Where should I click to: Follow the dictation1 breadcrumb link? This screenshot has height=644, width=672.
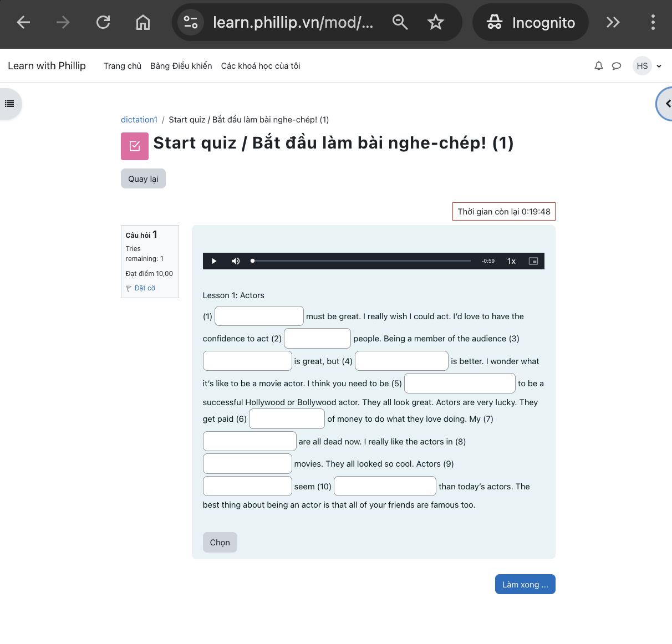139,119
